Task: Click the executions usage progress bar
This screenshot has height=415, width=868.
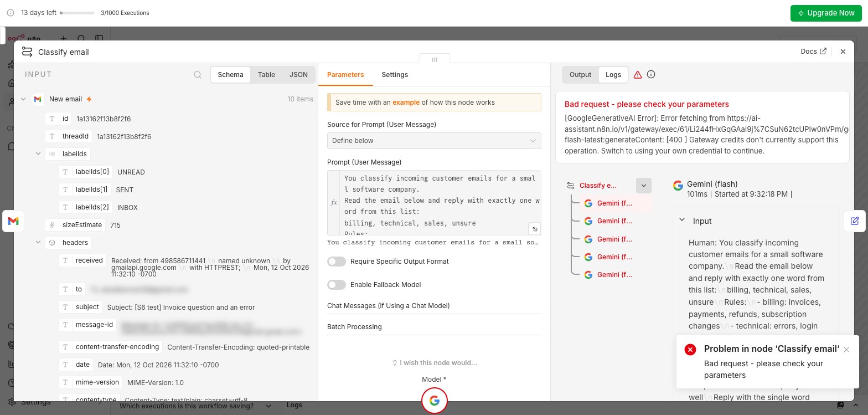Action: 77,13
